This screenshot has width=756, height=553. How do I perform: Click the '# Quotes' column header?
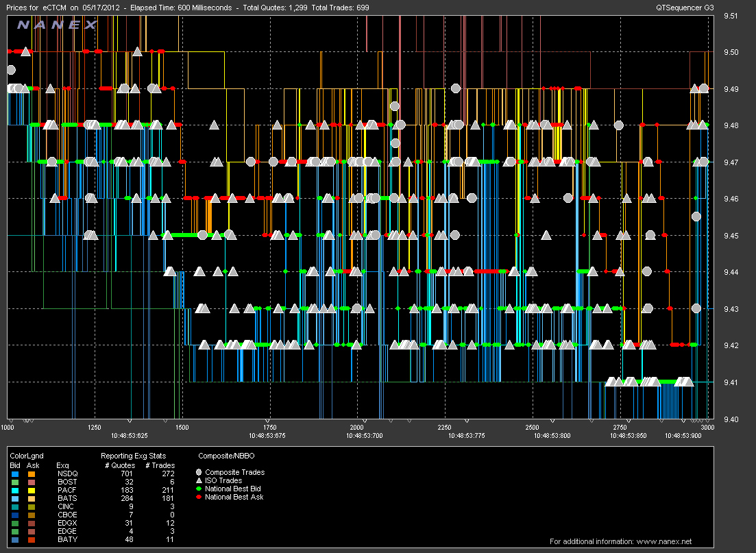pyautogui.click(x=120, y=466)
